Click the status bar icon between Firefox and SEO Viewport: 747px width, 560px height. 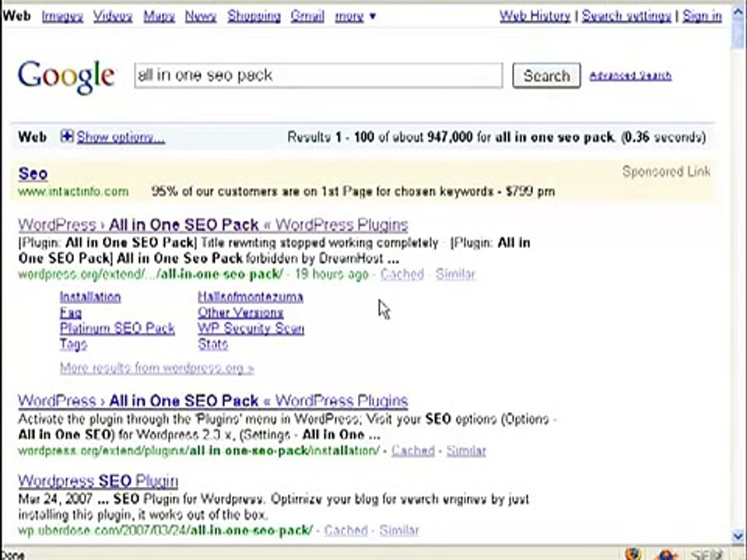[x=667, y=555]
